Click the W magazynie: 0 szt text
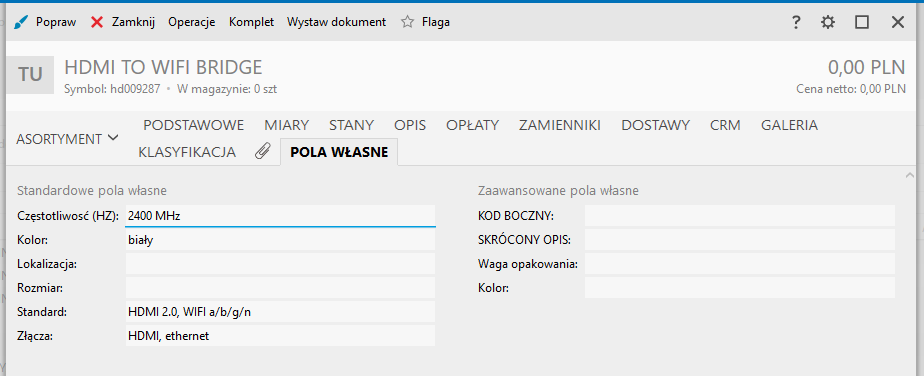Viewport: 924px width, 376px height. click(x=227, y=90)
